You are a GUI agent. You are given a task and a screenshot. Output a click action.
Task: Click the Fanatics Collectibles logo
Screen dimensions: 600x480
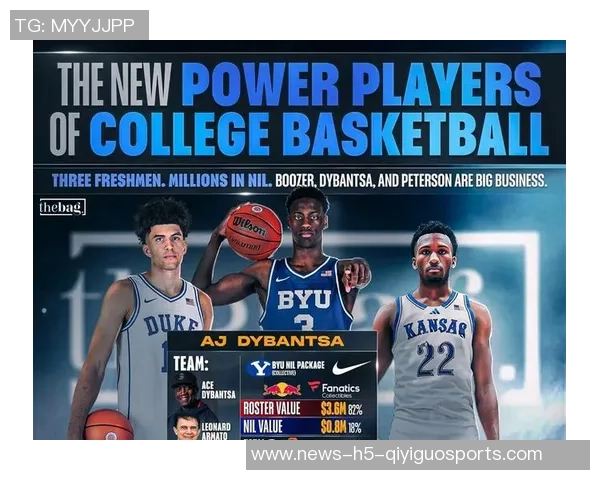coord(334,390)
